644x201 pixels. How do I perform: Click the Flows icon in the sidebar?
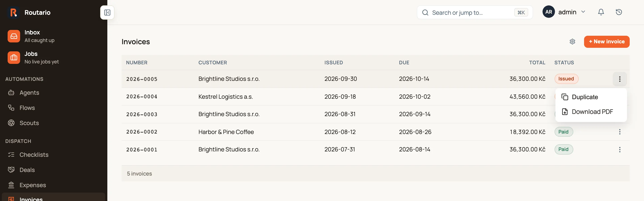(x=11, y=108)
